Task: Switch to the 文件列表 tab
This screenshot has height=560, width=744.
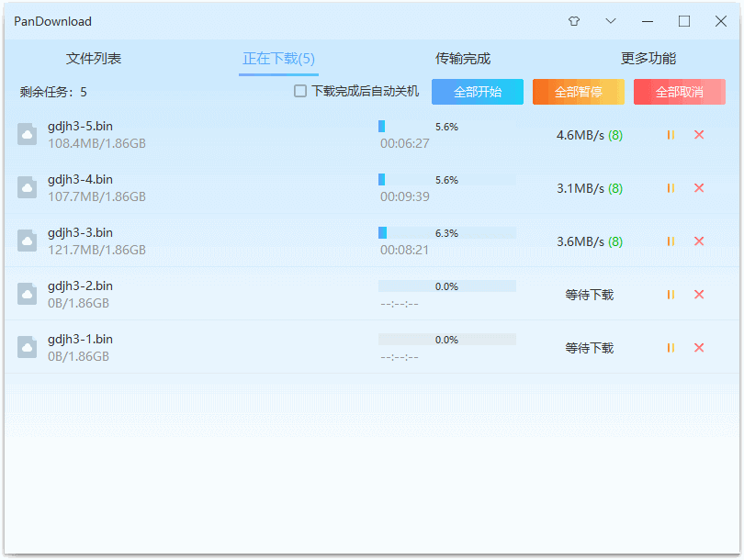Action: pyautogui.click(x=94, y=59)
